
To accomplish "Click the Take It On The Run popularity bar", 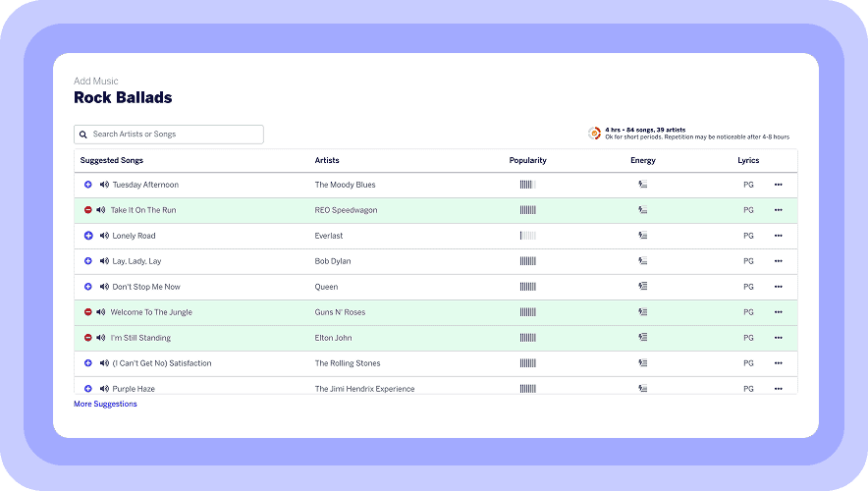I will coord(527,210).
